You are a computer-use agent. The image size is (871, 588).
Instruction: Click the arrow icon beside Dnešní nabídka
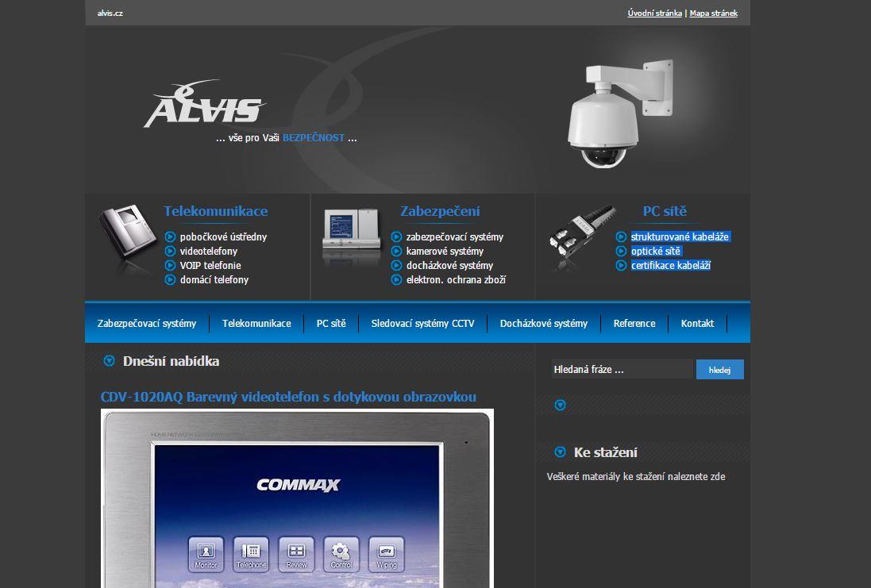(110, 361)
